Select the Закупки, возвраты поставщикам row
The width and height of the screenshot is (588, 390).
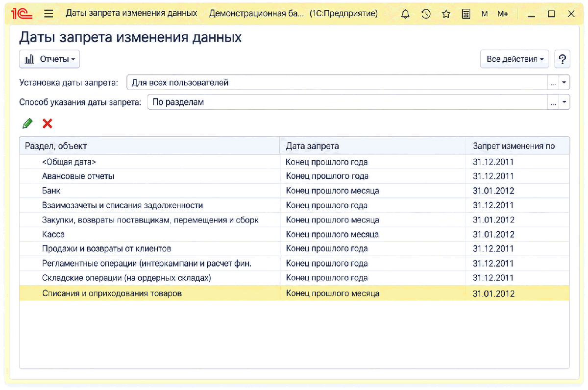[294, 220]
